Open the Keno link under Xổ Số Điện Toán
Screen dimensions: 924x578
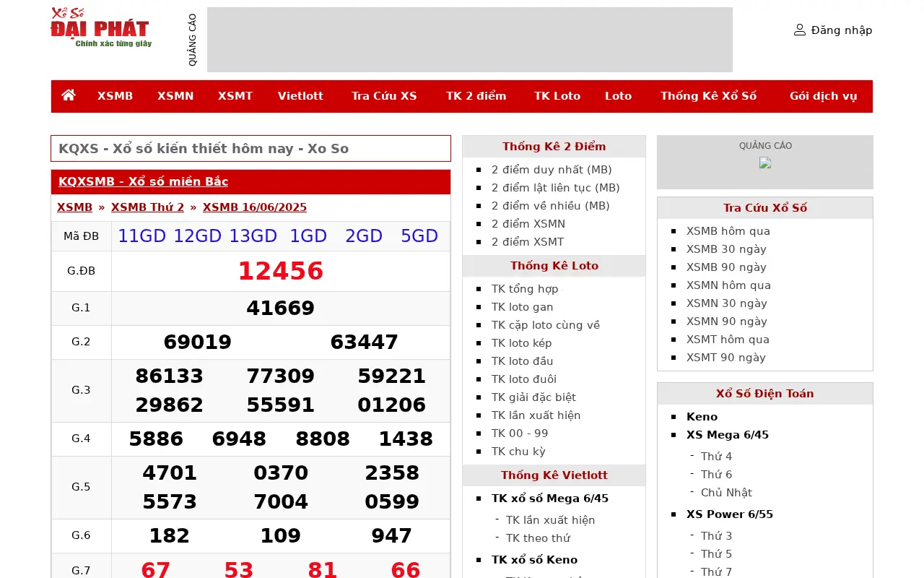702,417
